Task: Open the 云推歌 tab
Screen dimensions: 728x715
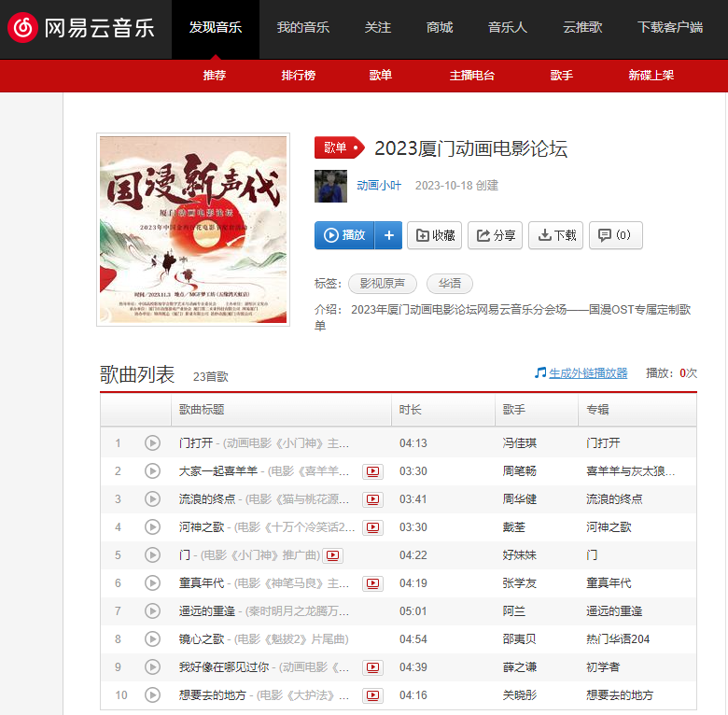Action: coord(582,28)
